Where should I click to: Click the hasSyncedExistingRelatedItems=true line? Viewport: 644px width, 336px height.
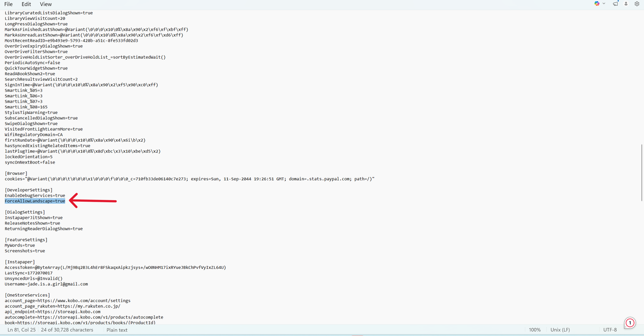point(47,146)
